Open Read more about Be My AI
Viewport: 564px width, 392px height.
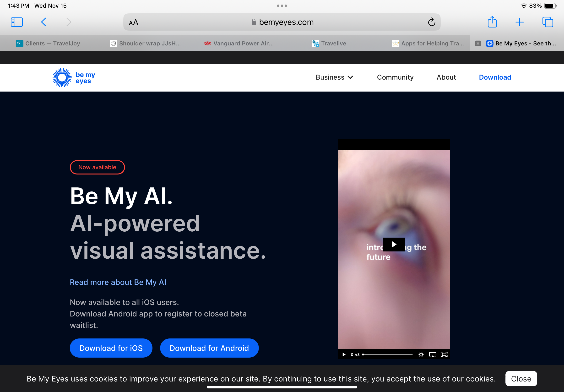[x=118, y=282]
